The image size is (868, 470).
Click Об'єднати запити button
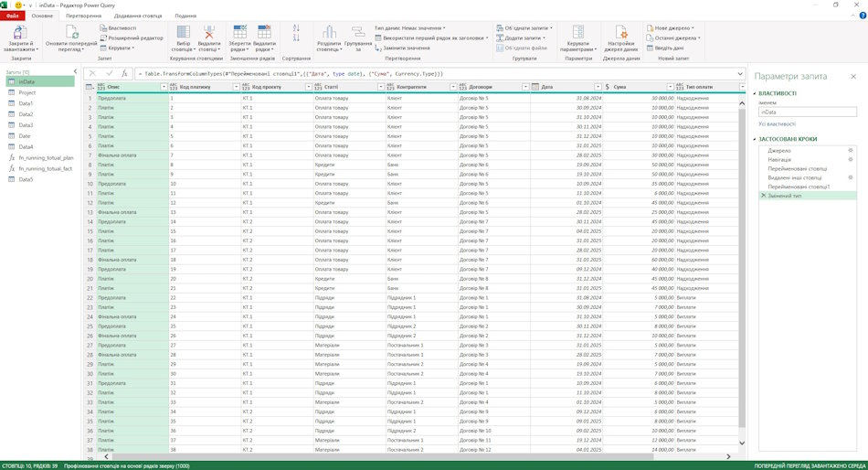click(x=524, y=27)
